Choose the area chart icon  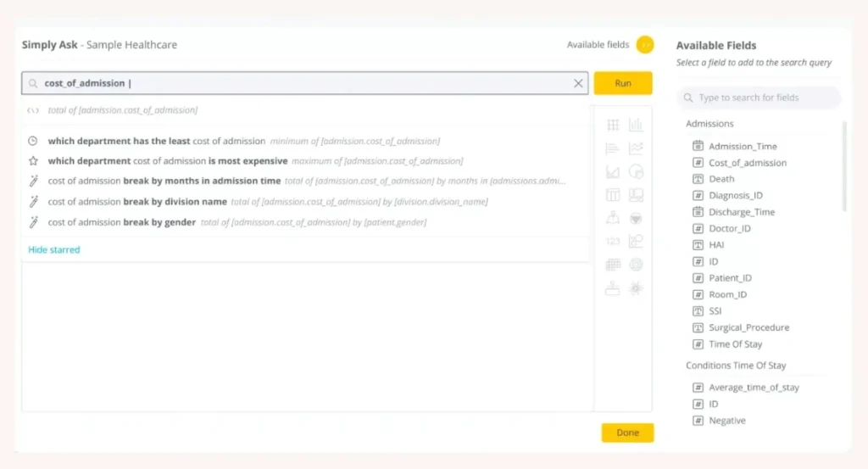(613, 172)
